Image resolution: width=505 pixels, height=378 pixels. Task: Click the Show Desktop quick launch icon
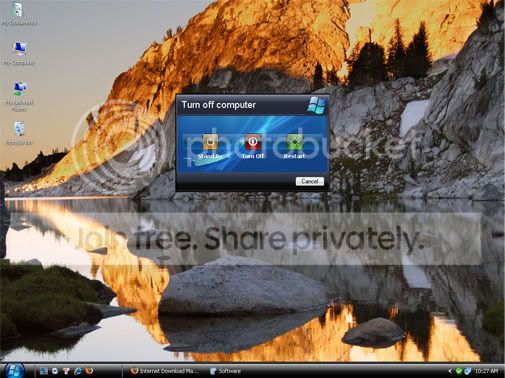[x=43, y=371]
